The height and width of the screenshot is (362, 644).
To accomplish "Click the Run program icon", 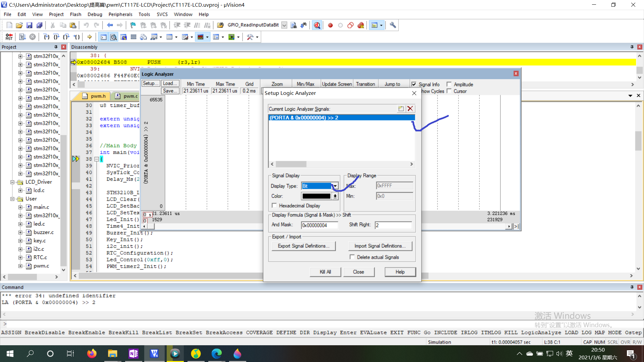I will point(22,37).
